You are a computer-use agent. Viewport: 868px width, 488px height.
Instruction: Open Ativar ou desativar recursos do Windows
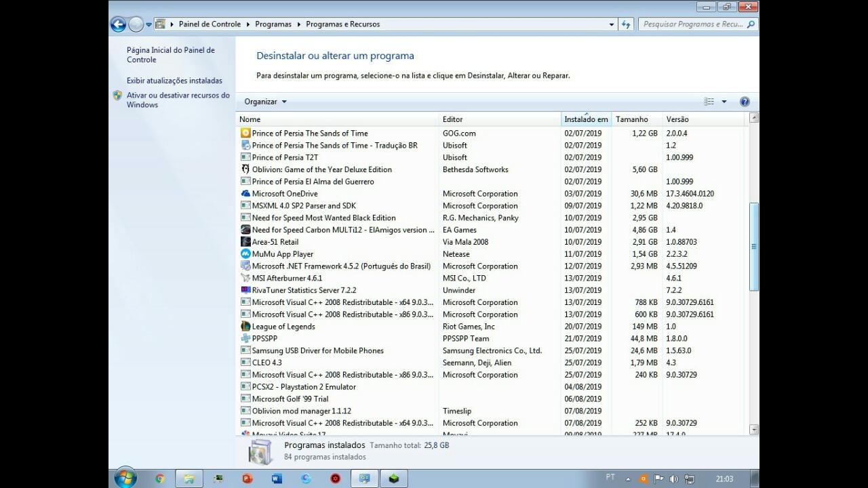tap(178, 100)
